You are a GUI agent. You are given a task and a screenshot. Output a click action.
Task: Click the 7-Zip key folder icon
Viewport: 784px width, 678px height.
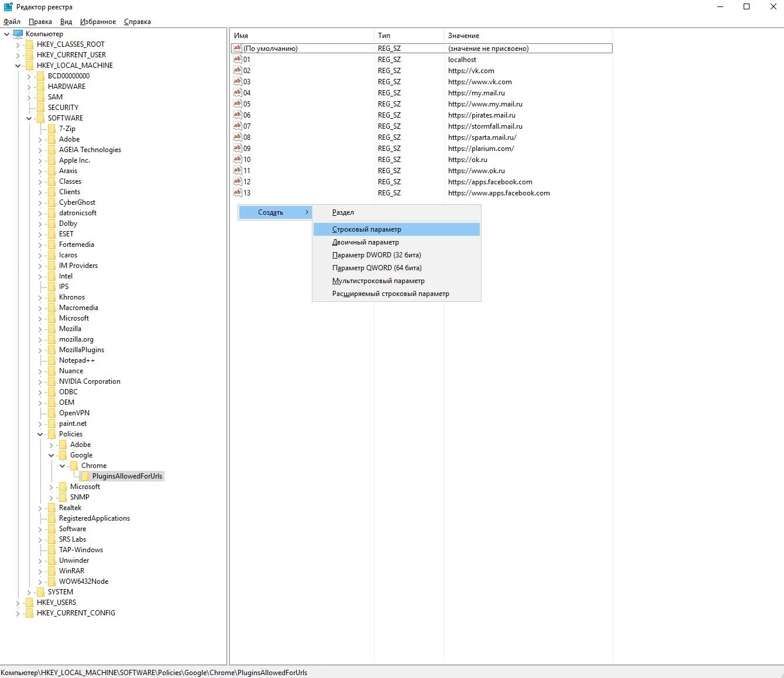51,129
